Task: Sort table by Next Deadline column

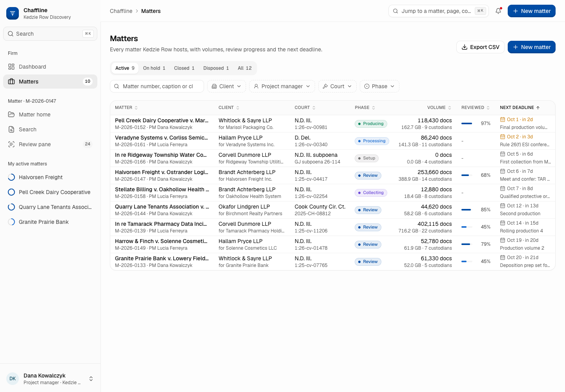Action: click(520, 107)
